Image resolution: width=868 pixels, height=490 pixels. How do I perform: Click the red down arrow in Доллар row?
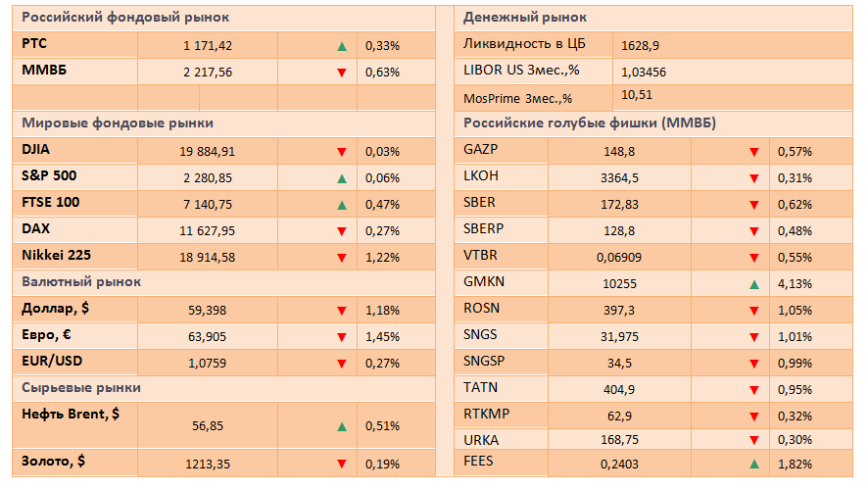(x=341, y=311)
